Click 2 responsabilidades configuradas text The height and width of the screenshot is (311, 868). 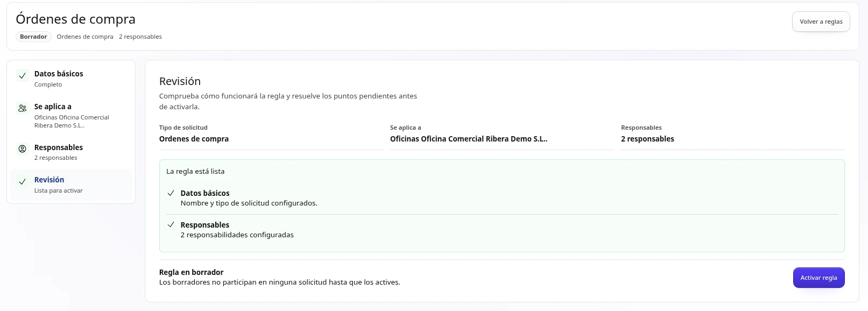[237, 235]
